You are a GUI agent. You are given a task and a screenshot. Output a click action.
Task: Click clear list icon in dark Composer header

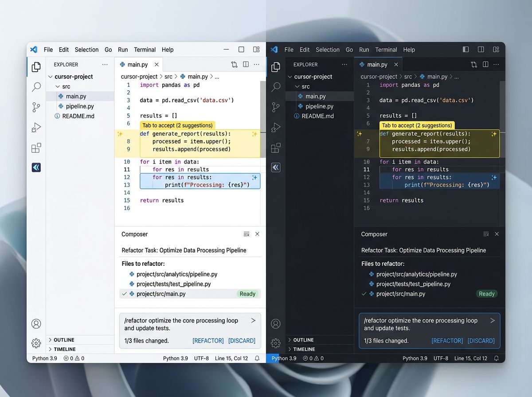point(486,234)
